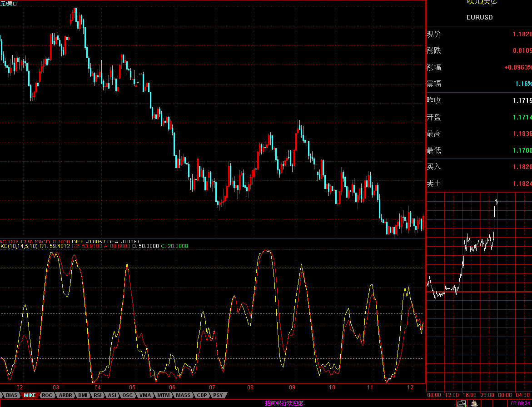Click the money bag icon in status bar
The height and width of the screenshot is (407, 532).
point(474,403)
